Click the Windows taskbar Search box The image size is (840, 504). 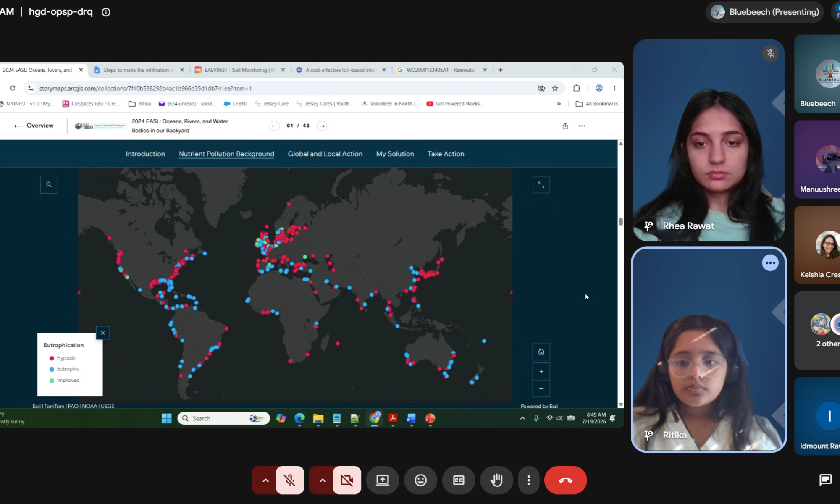[x=223, y=418]
